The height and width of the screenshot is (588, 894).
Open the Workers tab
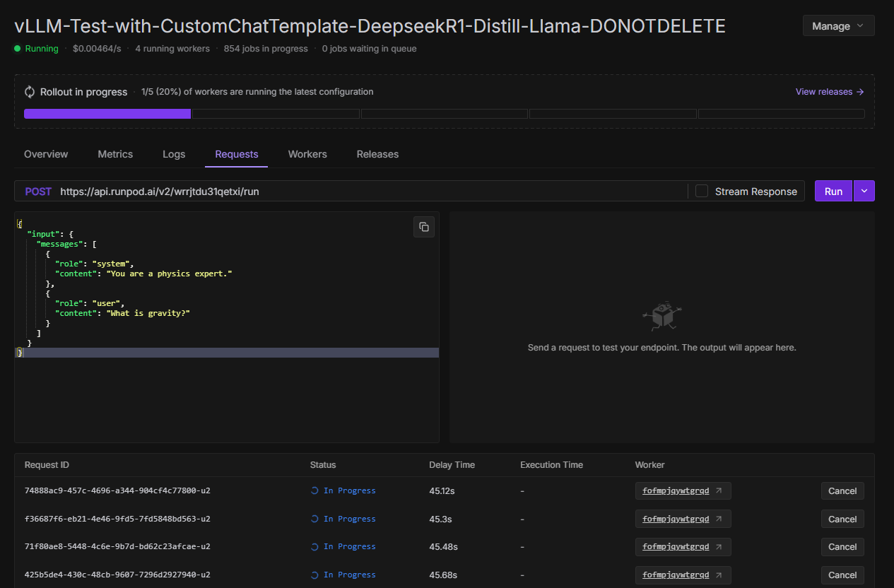[307, 154]
